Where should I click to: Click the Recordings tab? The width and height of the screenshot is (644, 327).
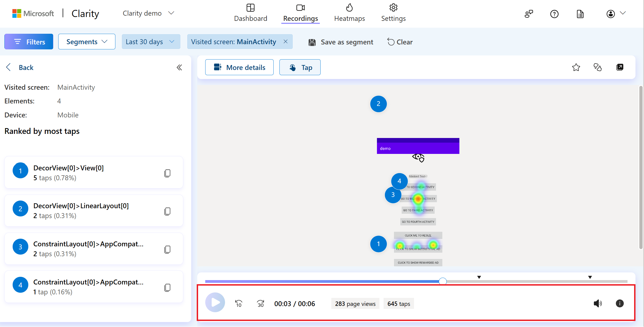[300, 12]
